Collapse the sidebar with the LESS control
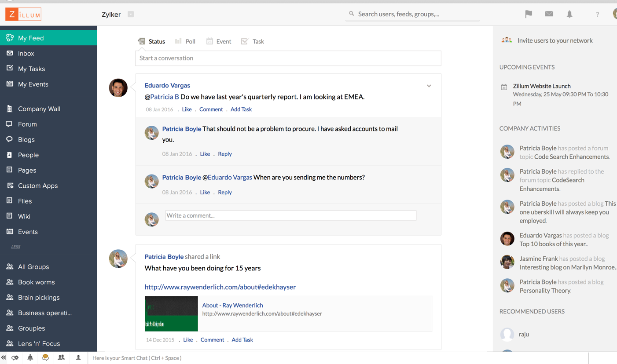This screenshot has height=364, width=617. click(15, 247)
